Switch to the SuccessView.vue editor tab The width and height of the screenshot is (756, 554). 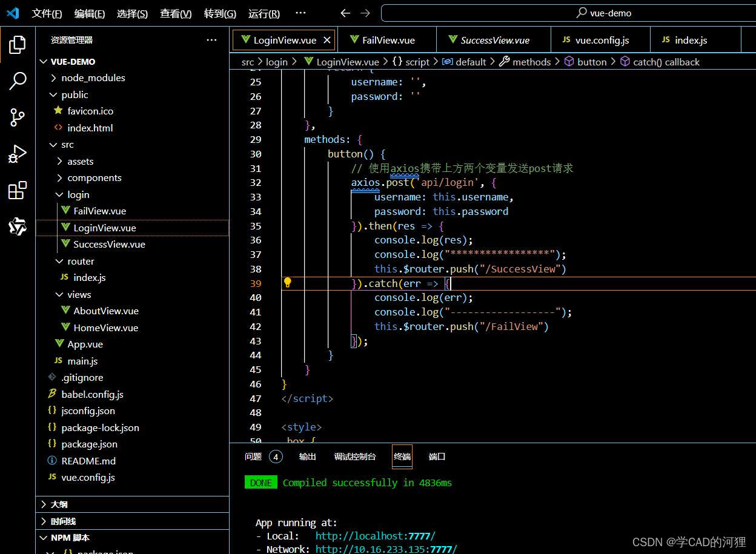pyautogui.click(x=494, y=40)
